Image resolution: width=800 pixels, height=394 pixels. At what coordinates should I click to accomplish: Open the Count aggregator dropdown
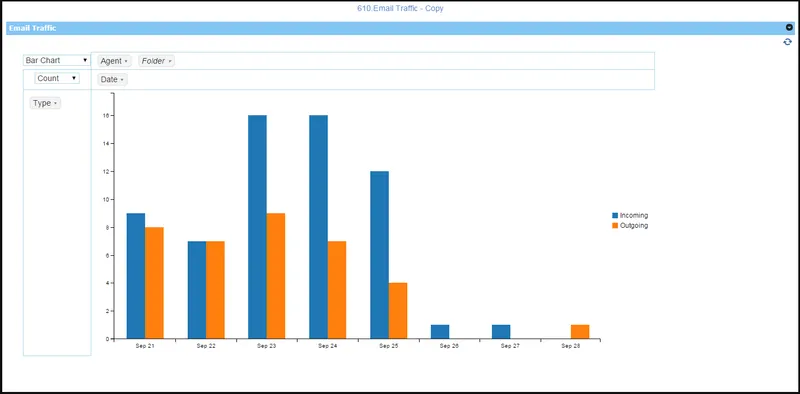click(x=57, y=78)
